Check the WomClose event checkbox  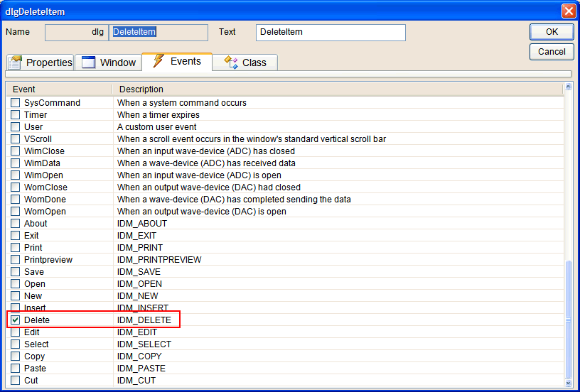[x=15, y=187]
